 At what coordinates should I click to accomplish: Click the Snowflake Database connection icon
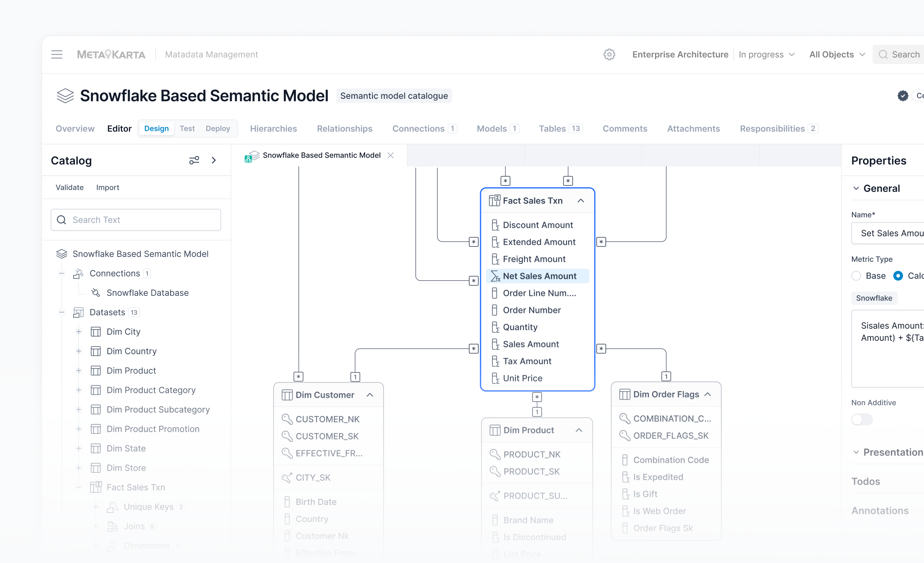coord(96,293)
